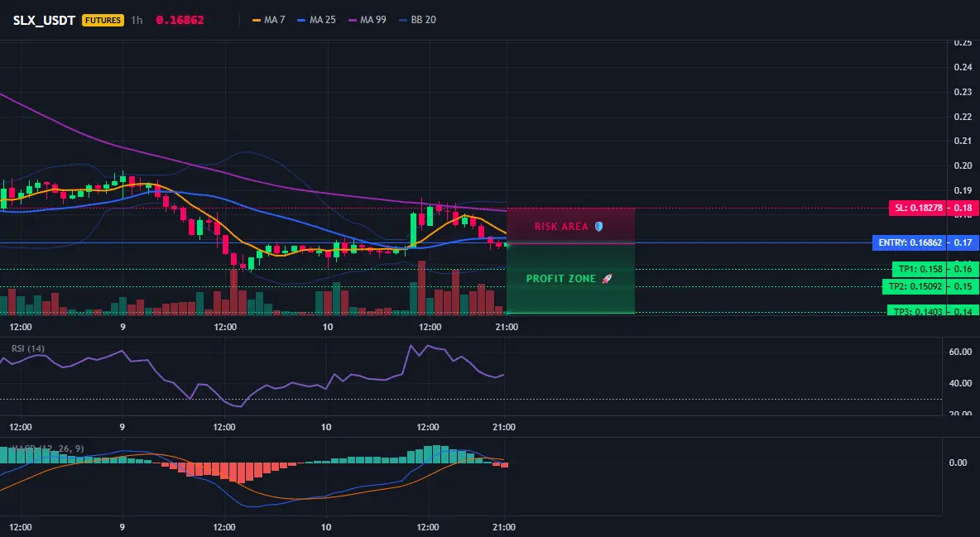Click the tall red volume bar near 12:00 on the 10th
This screenshot has width=980, height=537.
(x=422, y=288)
